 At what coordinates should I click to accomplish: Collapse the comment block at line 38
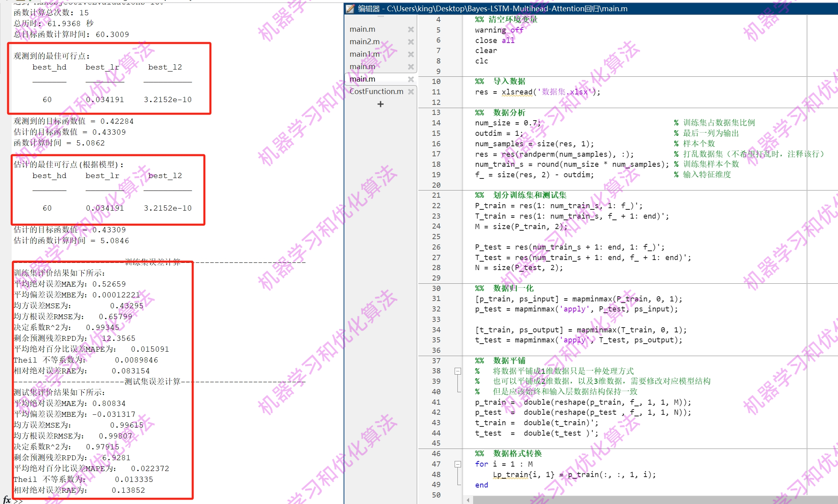pos(458,371)
